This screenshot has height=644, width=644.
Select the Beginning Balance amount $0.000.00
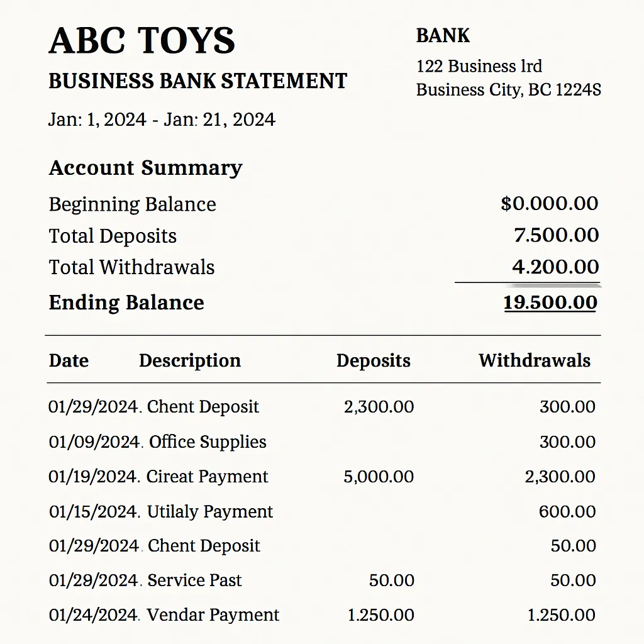[549, 203]
